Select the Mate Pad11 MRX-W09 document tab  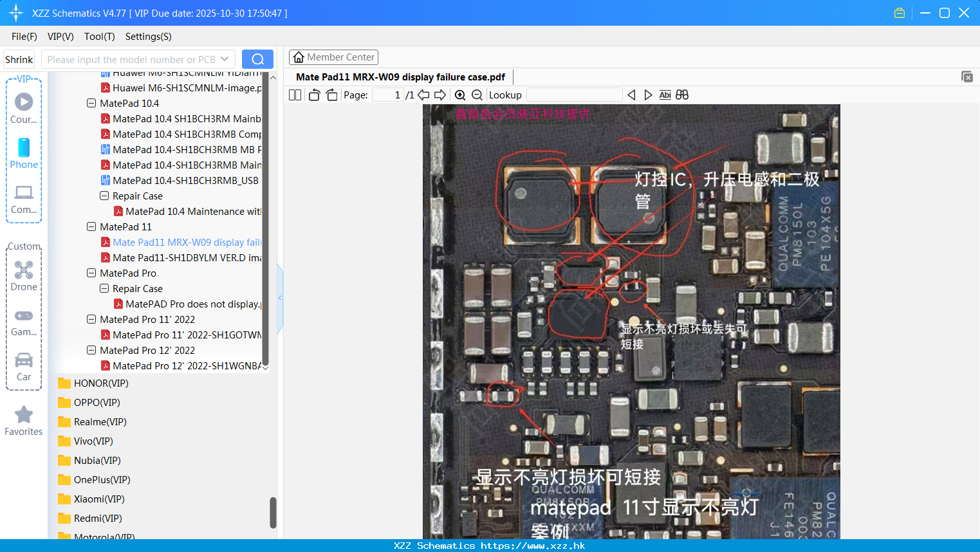(400, 77)
